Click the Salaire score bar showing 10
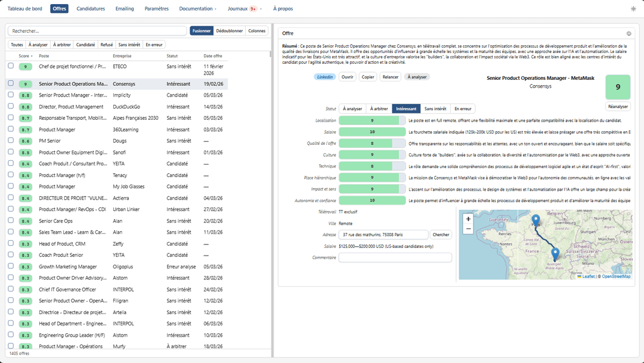Screen dimensions: 644x363 tap(372, 132)
